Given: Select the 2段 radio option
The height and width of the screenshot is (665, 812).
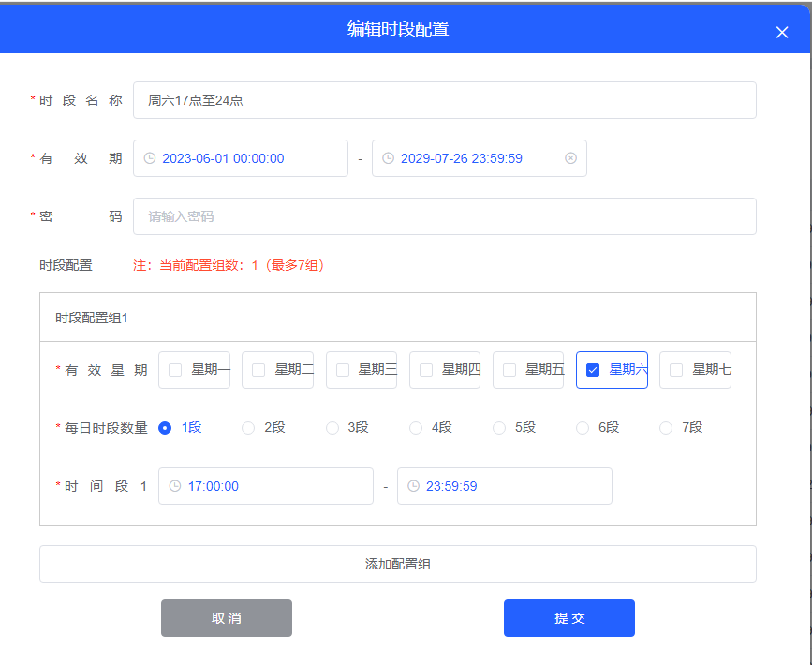Looking at the screenshot, I should (248, 428).
